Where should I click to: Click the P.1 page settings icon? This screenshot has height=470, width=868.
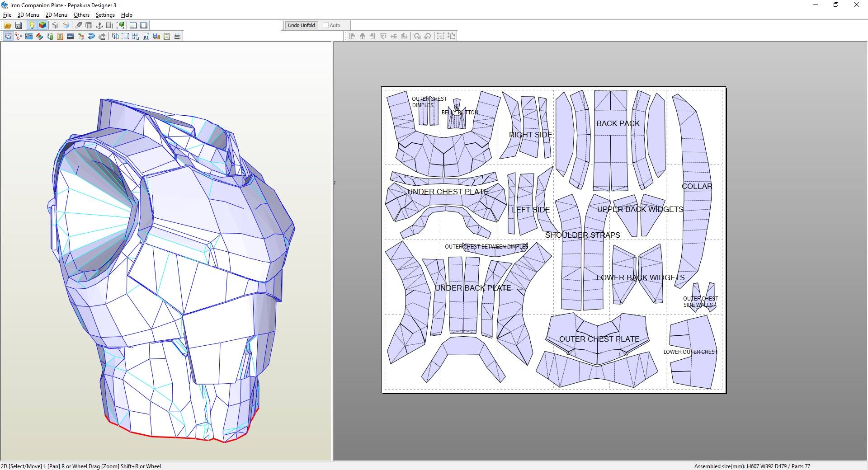tap(146, 36)
